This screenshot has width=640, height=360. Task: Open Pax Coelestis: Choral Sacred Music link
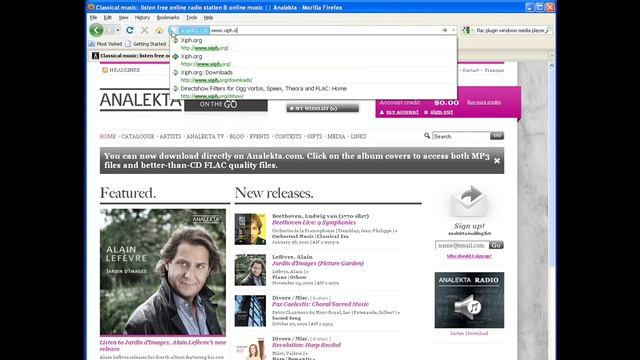coord(320,304)
